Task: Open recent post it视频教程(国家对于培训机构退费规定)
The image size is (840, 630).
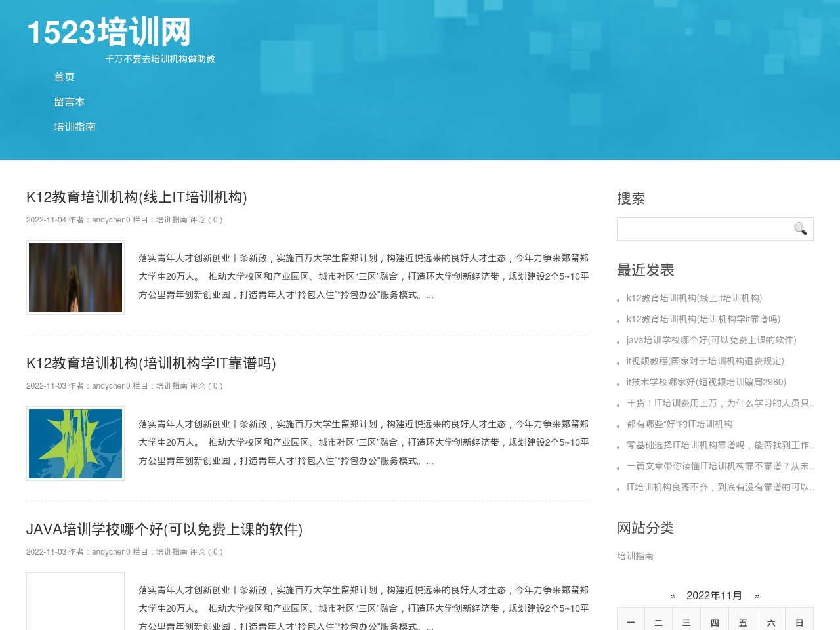Action: [x=705, y=361]
